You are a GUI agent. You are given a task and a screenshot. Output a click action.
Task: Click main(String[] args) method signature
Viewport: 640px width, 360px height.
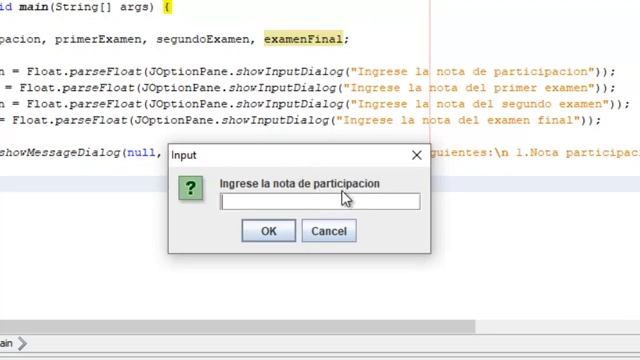point(86,7)
